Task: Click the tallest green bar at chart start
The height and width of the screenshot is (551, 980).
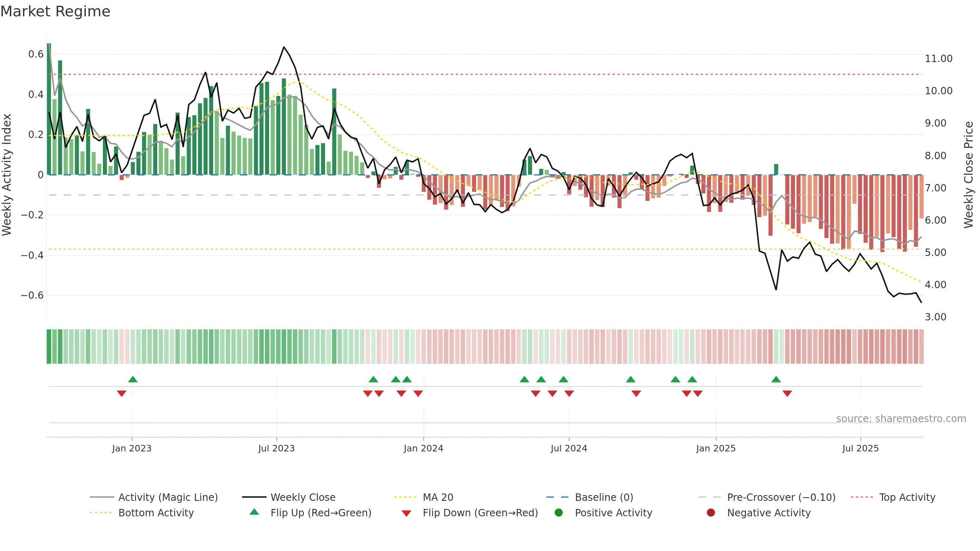Action: (x=49, y=109)
